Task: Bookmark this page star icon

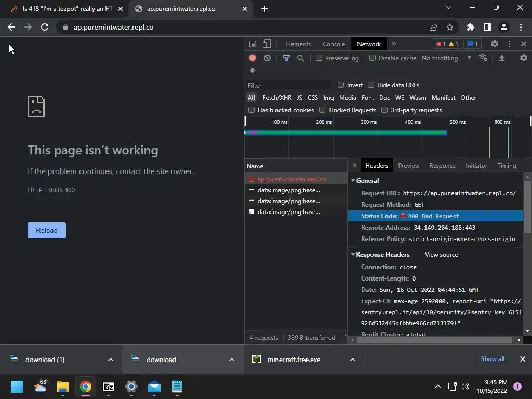Action: pos(450,27)
